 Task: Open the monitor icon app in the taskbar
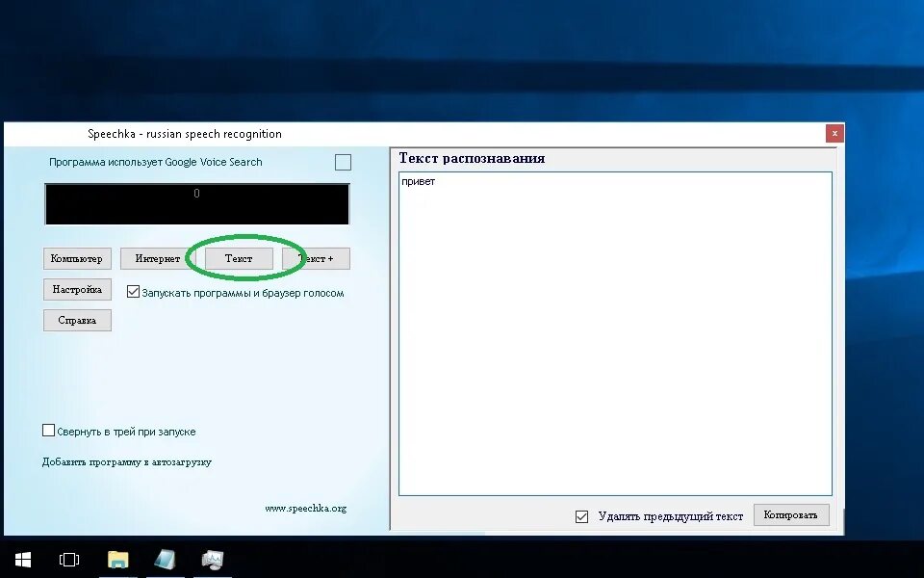click(x=212, y=559)
